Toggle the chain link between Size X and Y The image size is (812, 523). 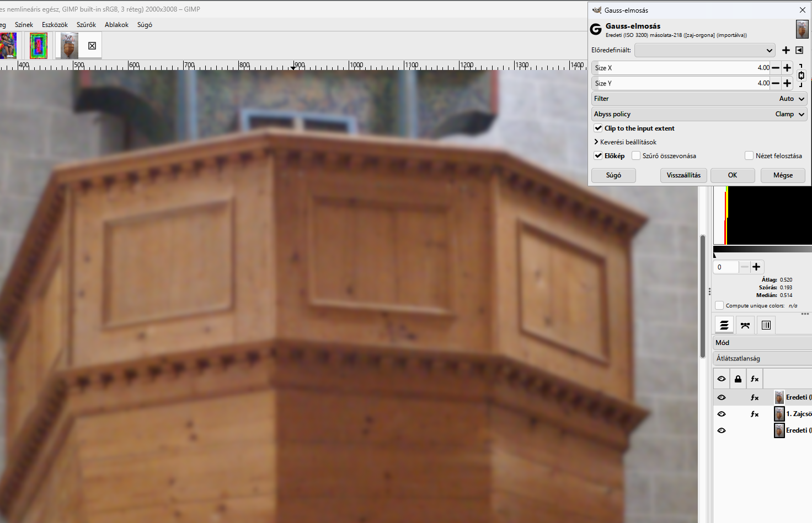[802, 76]
